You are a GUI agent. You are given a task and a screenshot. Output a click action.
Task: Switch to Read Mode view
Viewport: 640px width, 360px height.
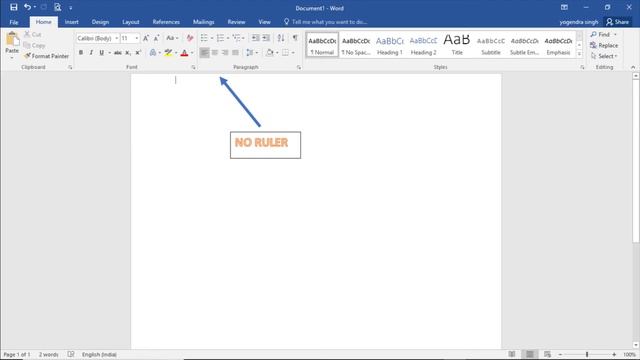point(512,354)
